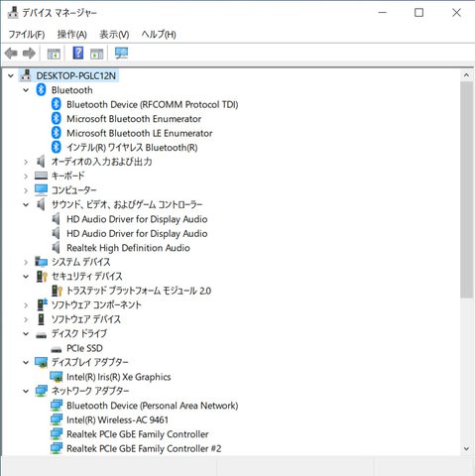Open the 表示(V) menu
475x476 pixels.
pos(114,34)
